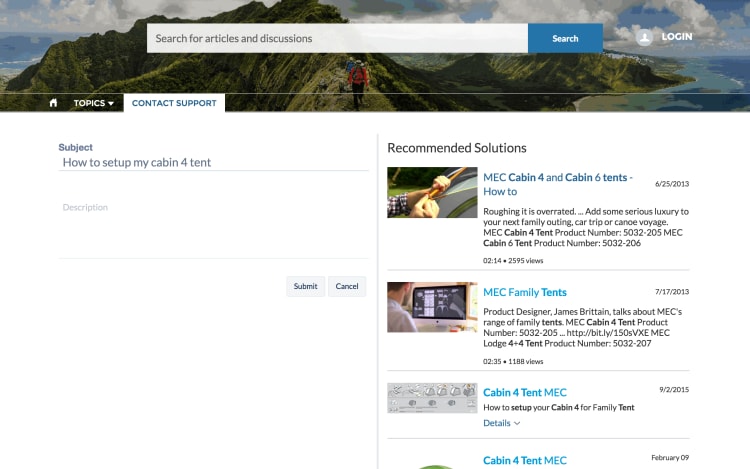Click the home icon in navigation bar
Screen dimensions: 750x469
(53, 103)
